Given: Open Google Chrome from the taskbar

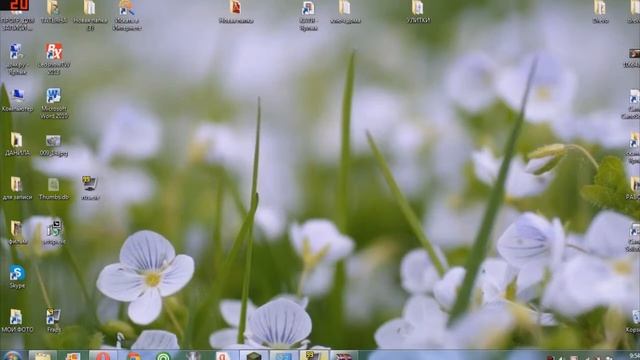Looking at the screenshot, I should click(x=133, y=356).
